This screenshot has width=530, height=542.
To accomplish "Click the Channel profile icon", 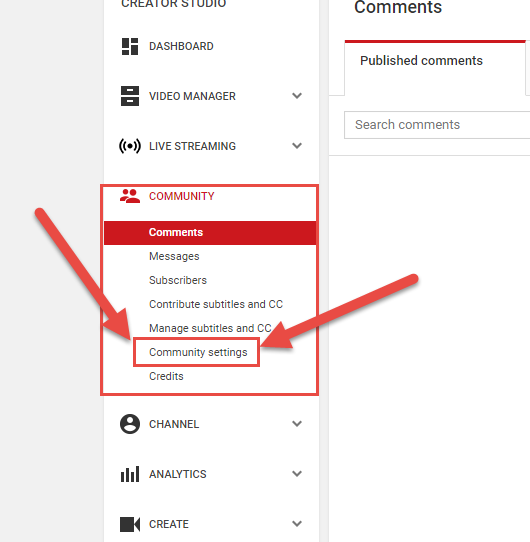I will click(x=130, y=424).
